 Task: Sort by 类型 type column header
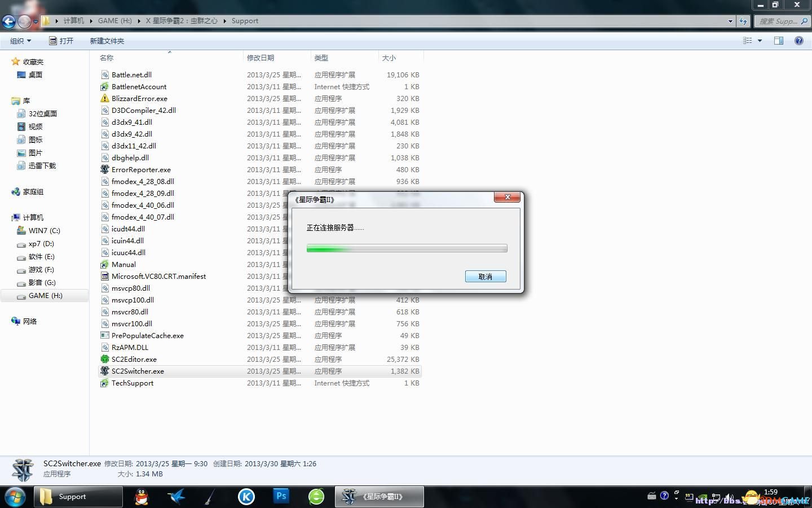point(321,58)
